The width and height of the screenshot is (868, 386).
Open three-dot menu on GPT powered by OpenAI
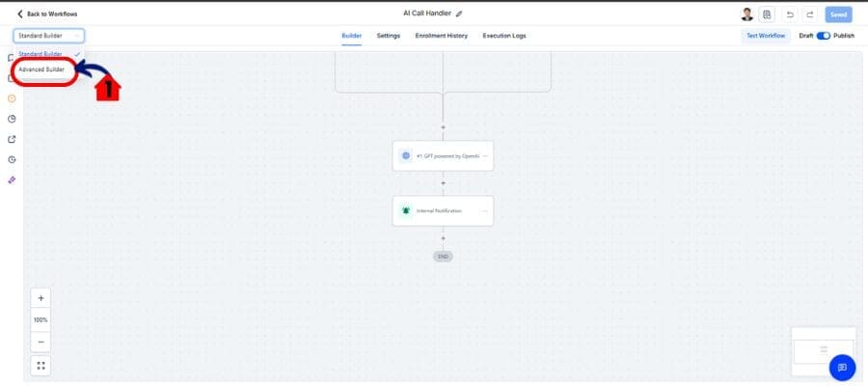point(485,155)
